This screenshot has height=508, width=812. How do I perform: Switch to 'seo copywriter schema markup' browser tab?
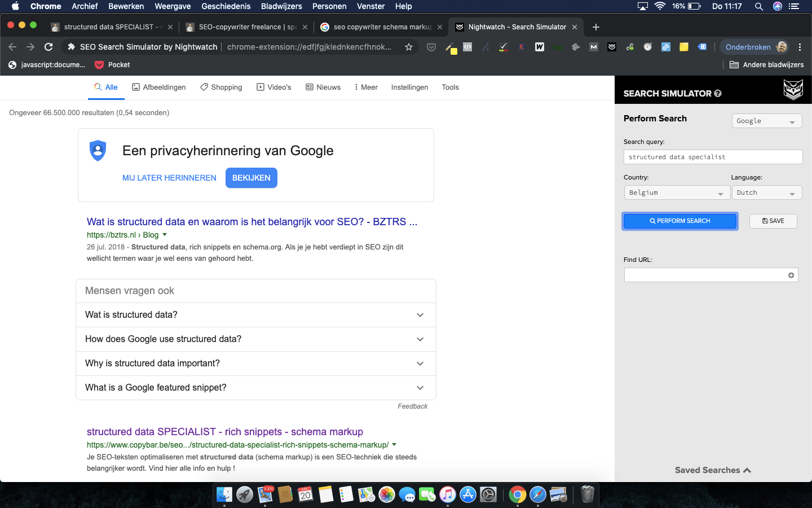(x=381, y=27)
